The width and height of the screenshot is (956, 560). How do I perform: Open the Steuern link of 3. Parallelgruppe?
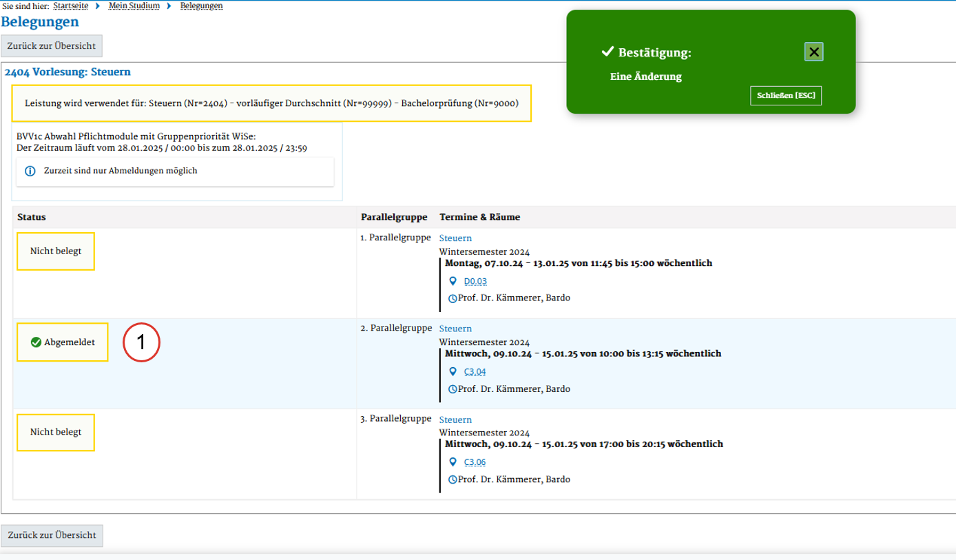point(455,420)
